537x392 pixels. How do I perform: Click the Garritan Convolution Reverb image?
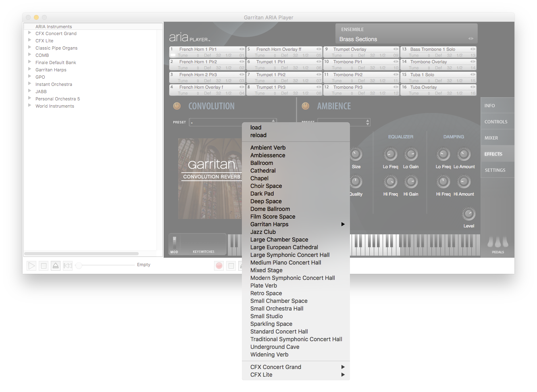click(210, 179)
